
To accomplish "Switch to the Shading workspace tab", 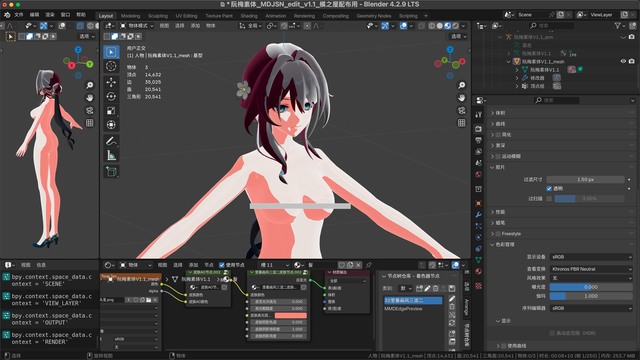I will (x=249, y=16).
